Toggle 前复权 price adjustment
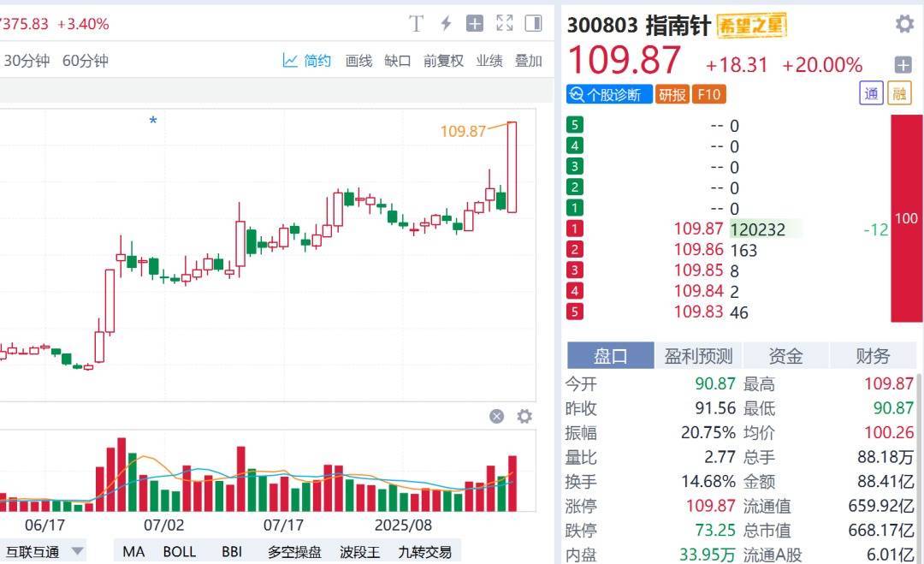Screen dimensions: 924x564 tap(443, 61)
